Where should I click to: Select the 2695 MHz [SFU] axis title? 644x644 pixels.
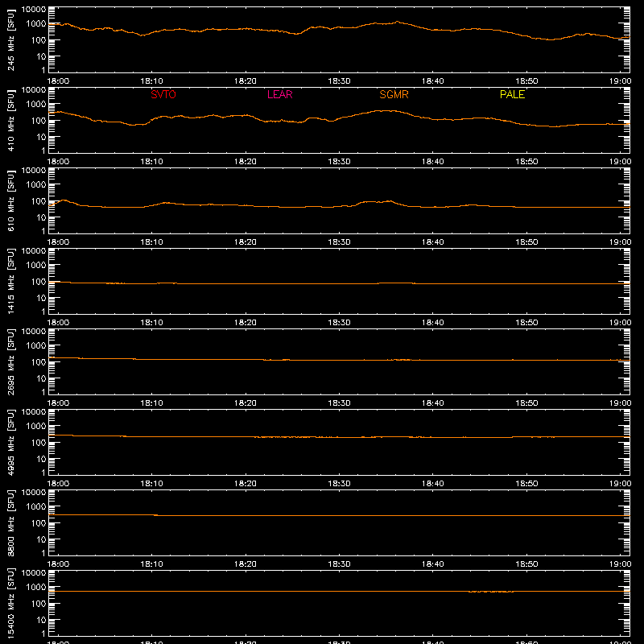point(11,361)
